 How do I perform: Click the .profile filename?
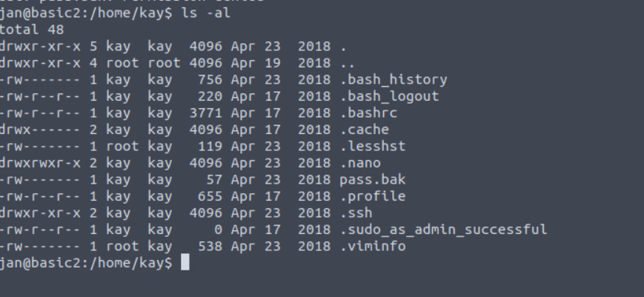tap(373, 196)
